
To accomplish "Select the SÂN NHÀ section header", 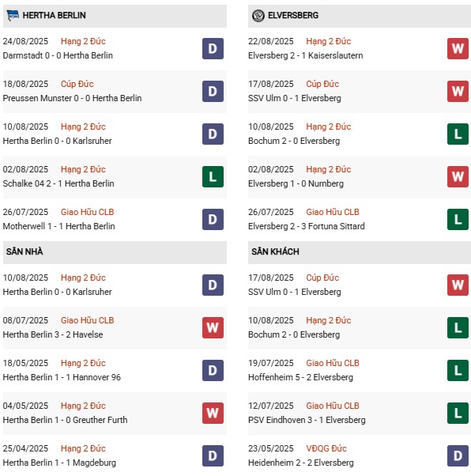I will (115, 252).
